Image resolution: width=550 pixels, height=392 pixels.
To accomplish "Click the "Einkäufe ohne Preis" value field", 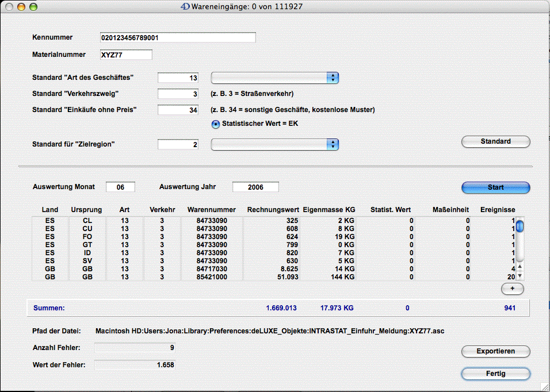I will point(177,109).
